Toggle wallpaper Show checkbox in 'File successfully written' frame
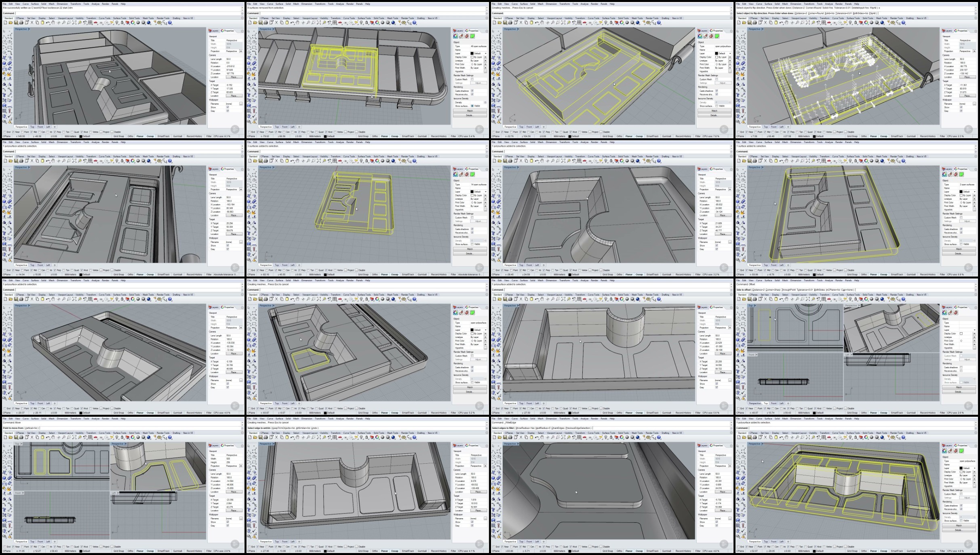 click(x=228, y=107)
